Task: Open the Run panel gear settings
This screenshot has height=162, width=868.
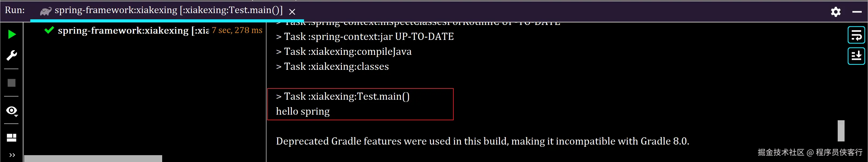Action: pos(836,12)
